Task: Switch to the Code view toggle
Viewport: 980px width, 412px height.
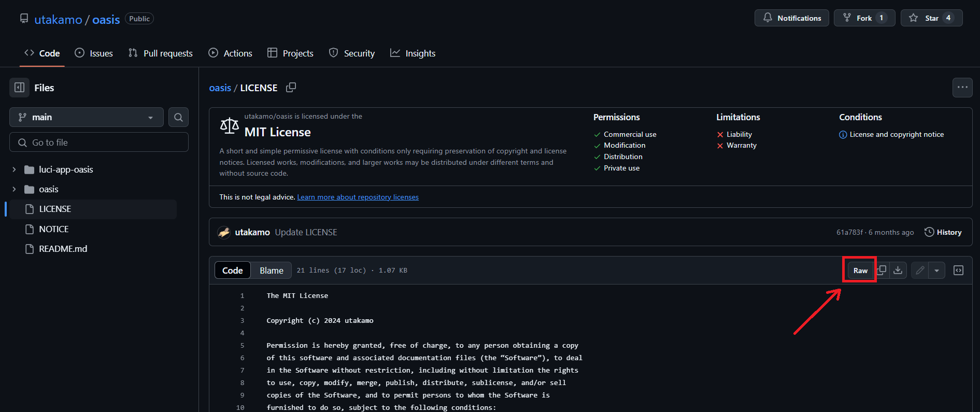Action: (x=232, y=271)
